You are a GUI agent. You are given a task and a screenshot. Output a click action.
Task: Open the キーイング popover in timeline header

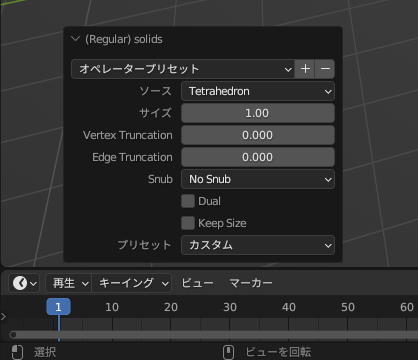(x=132, y=283)
